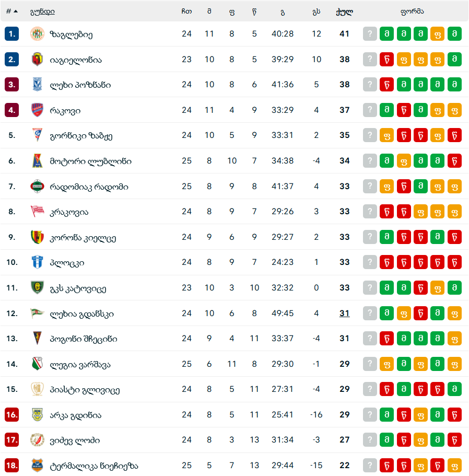Click position badge 16 for არკა გდინია
The image size is (469, 476).
12,415
